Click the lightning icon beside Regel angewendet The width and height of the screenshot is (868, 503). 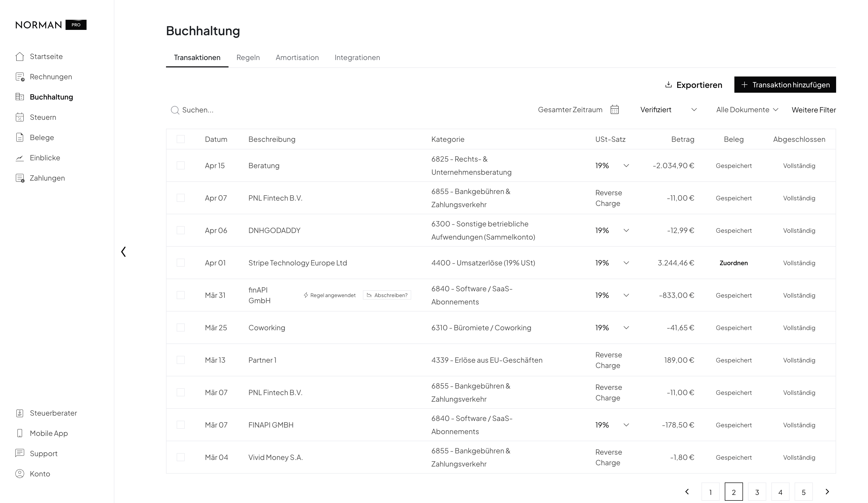(305, 296)
